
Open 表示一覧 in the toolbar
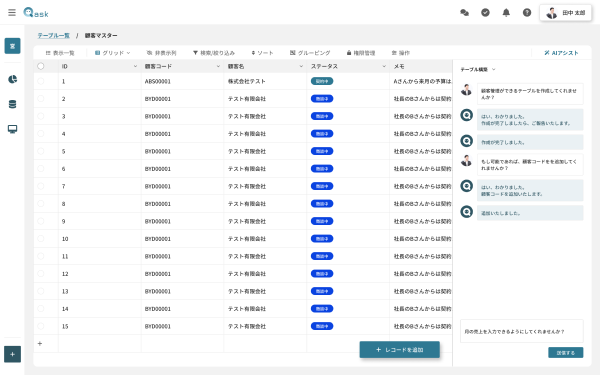coord(60,53)
